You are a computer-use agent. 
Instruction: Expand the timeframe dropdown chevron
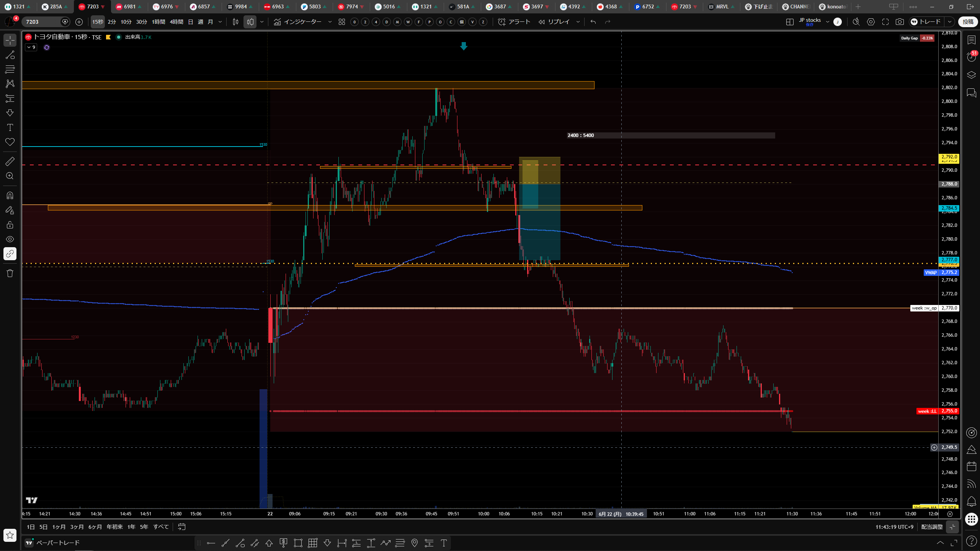220,22
